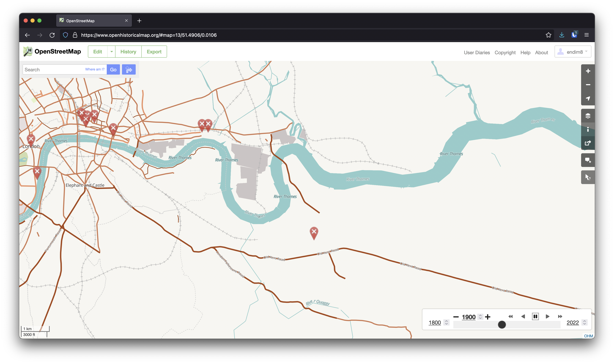Open the History page
Viewport: 614px width, 364px height.
tap(128, 51)
